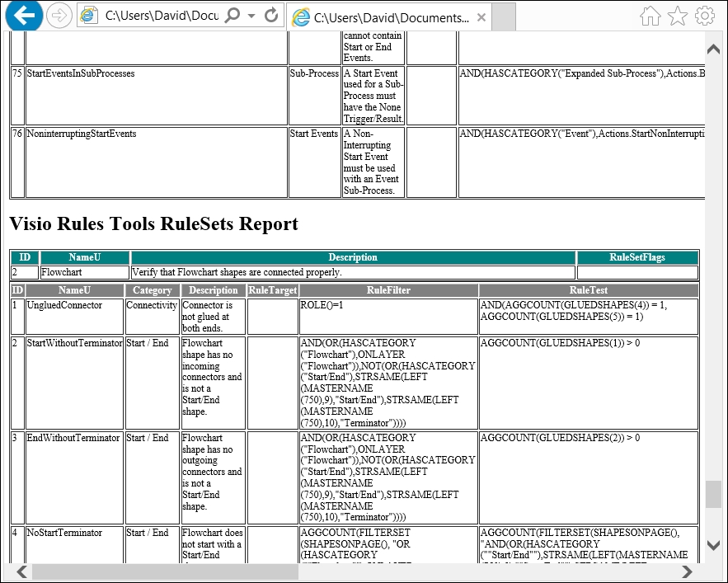Click the vertical scrollbar thumb
728x583 pixels.
pos(713,494)
